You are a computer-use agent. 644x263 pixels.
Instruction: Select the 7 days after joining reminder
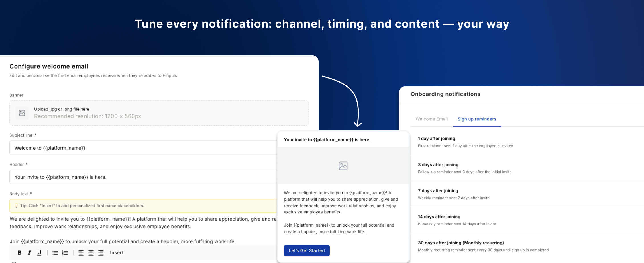527,194
